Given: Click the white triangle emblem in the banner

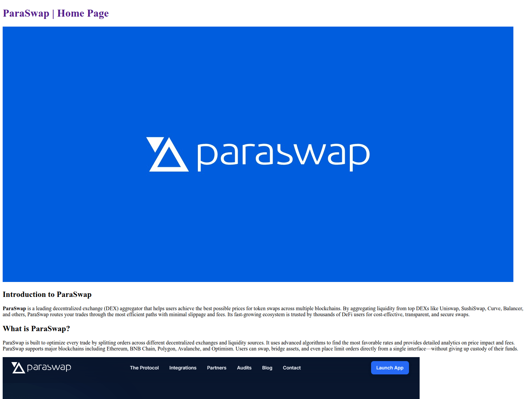Looking at the screenshot, I should point(168,154).
